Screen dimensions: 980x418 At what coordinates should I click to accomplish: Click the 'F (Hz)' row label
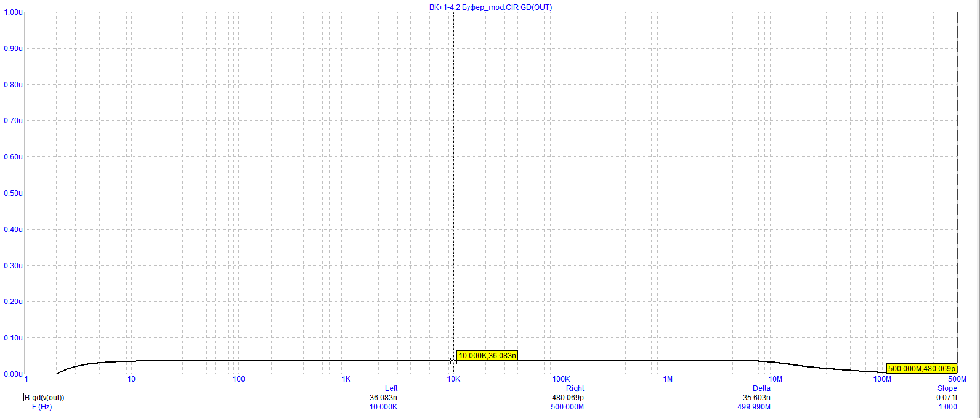[x=42, y=407]
